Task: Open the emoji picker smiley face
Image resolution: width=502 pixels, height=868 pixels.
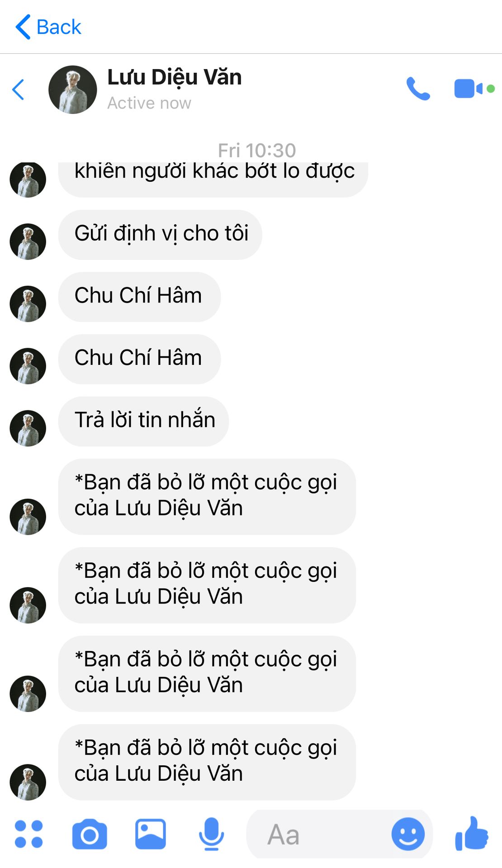Action: (x=408, y=834)
